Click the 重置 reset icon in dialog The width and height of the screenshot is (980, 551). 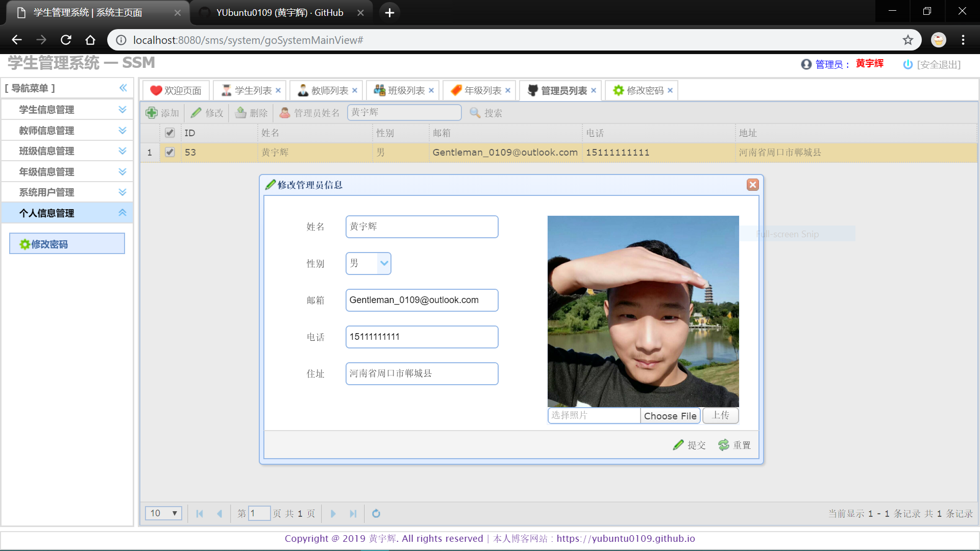(724, 445)
